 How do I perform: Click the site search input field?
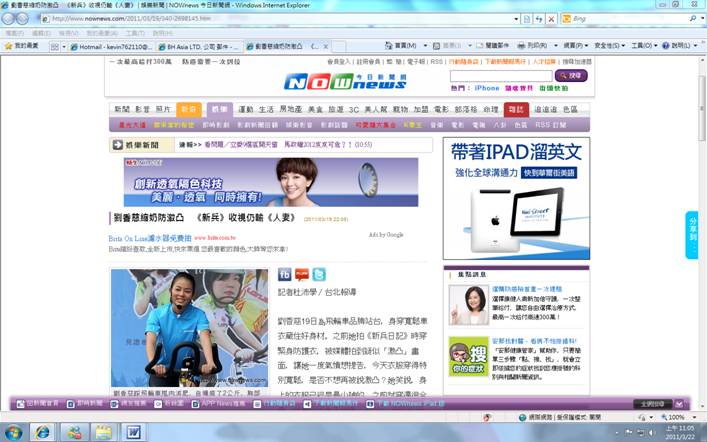(500, 76)
